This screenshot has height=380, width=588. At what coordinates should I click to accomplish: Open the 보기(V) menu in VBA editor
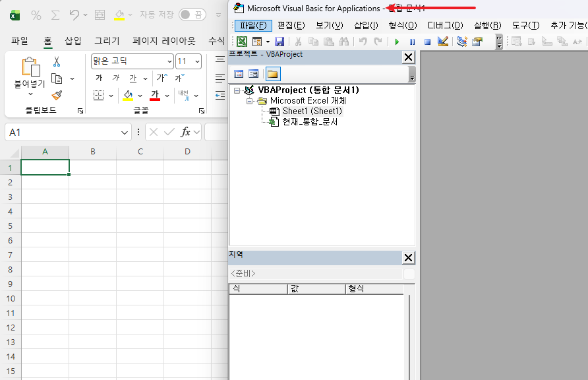(329, 26)
